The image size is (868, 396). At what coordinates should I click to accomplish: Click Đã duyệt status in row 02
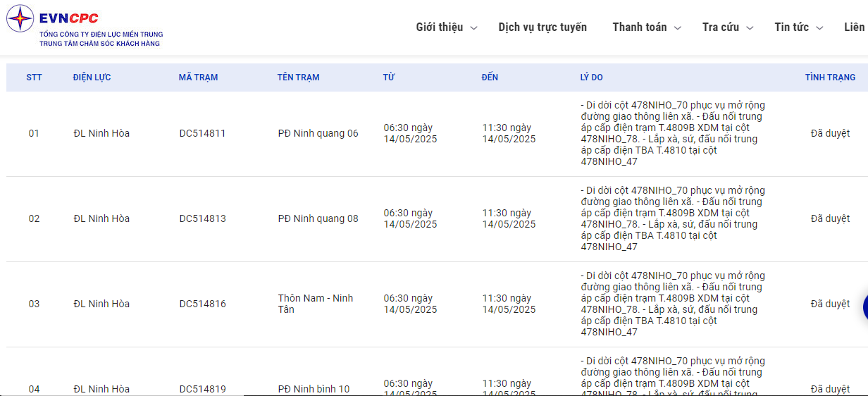[x=830, y=218]
